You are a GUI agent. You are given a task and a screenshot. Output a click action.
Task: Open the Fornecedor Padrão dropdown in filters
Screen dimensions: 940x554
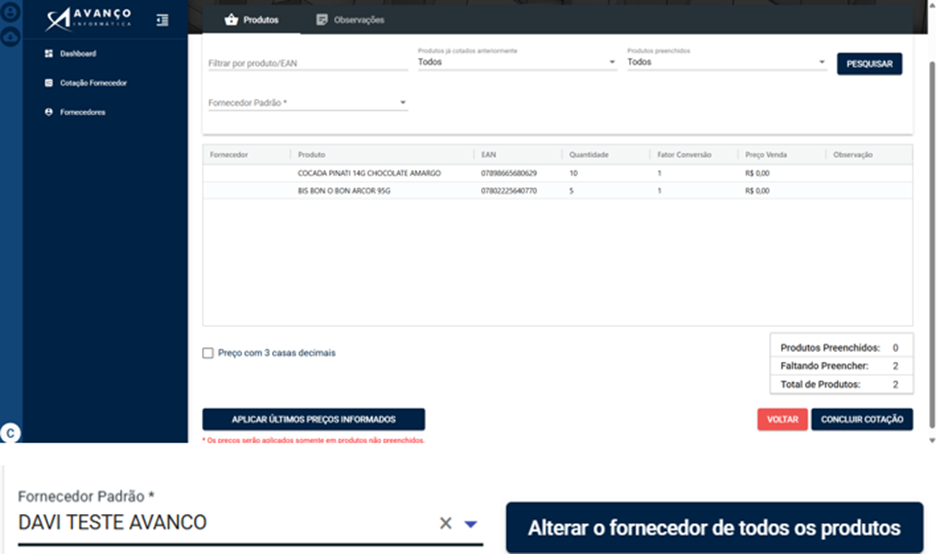click(x=308, y=103)
